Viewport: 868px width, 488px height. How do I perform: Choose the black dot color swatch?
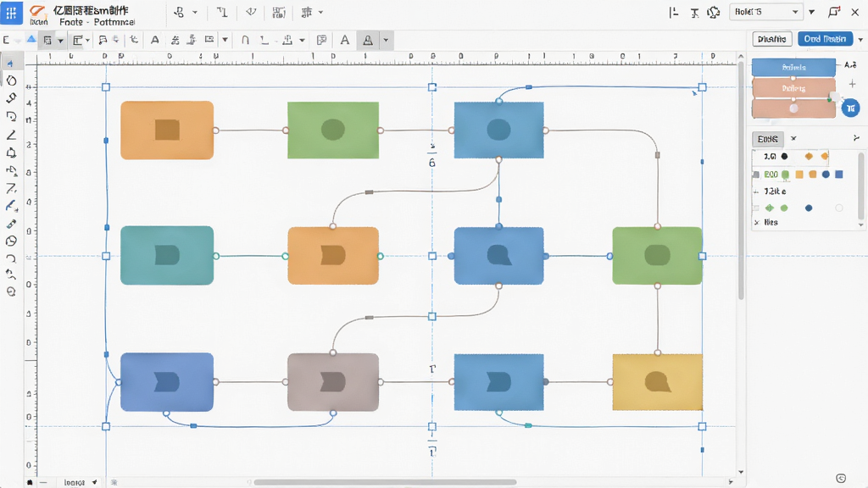pyautogui.click(x=784, y=157)
